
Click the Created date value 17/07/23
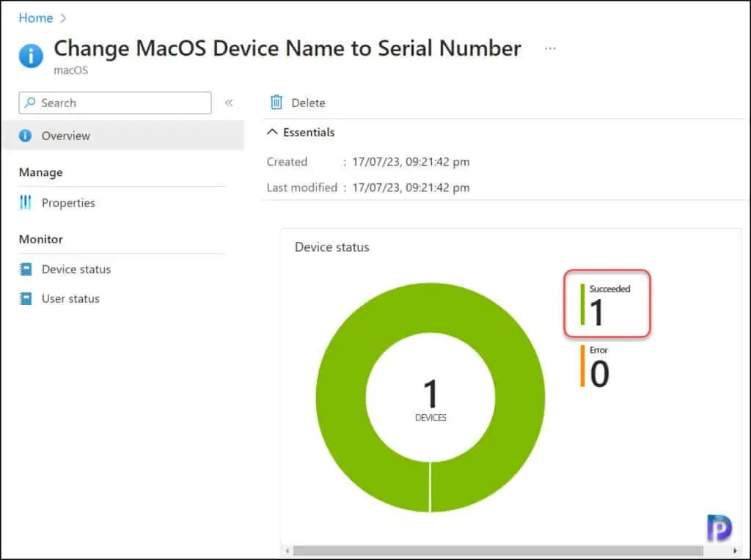(x=411, y=162)
